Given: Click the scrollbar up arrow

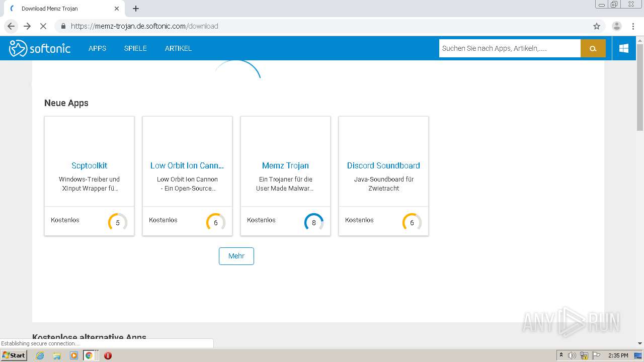Looking at the screenshot, I should 640,40.
